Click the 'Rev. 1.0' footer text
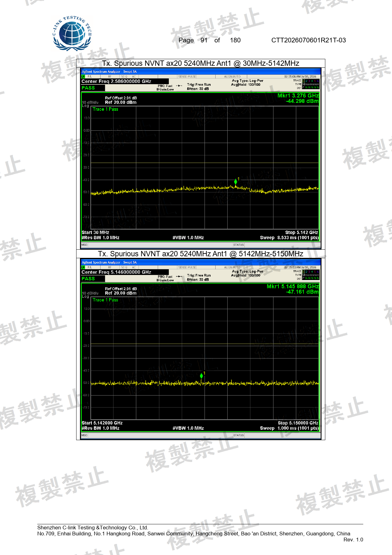This screenshot has height=555, width=392. (x=353, y=539)
